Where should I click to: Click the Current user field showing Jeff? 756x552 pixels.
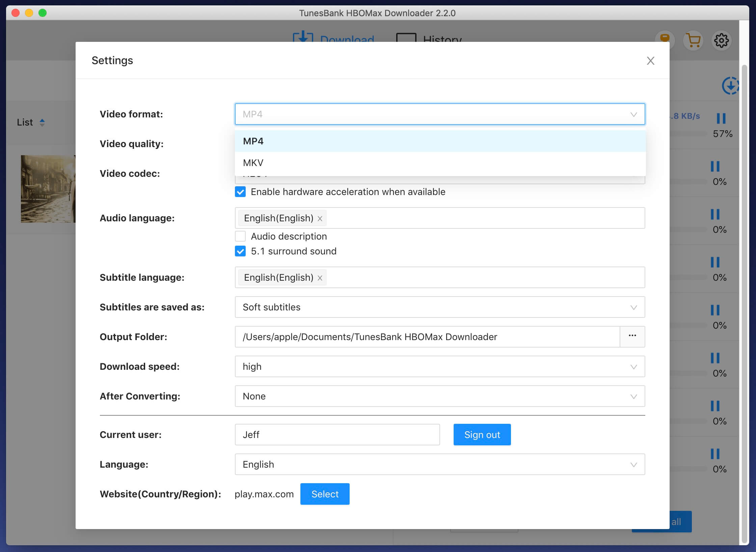tap(337, 435)
